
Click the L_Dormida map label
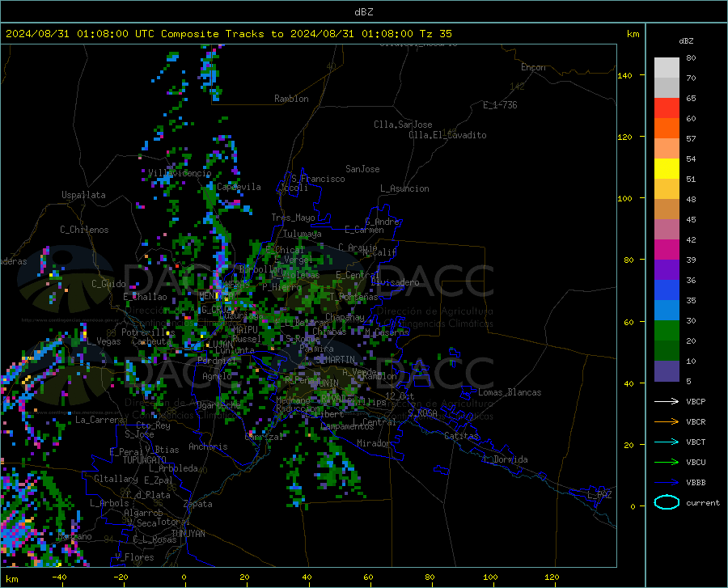point(506,459)
